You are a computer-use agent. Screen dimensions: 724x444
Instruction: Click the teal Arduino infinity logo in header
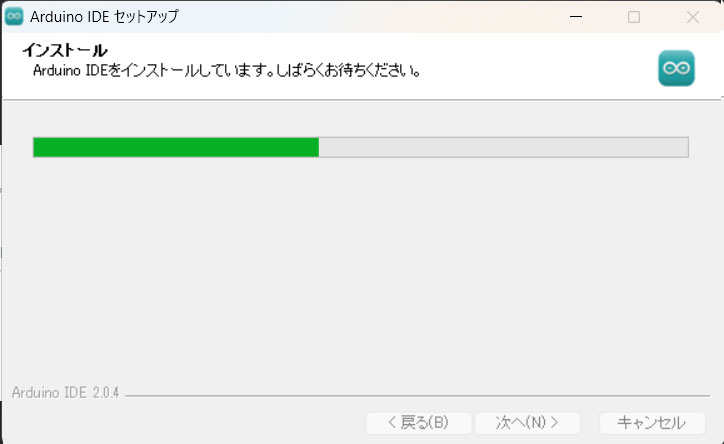676,68
